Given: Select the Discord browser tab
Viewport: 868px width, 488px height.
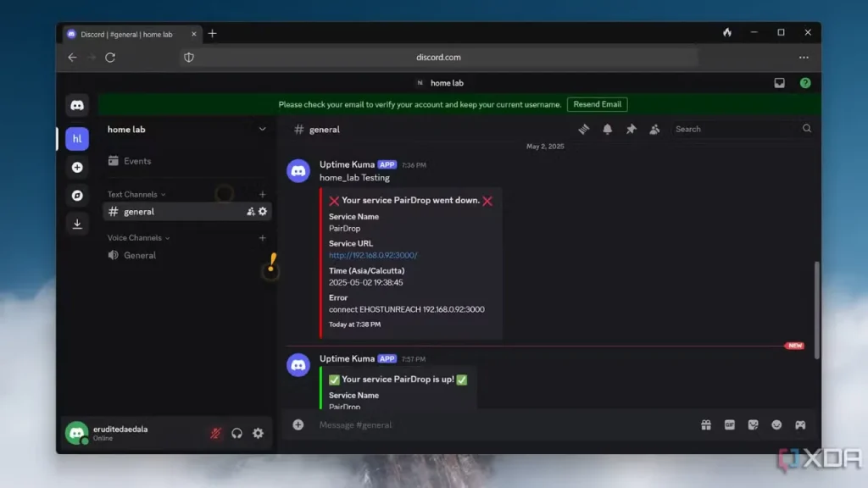Looking at the screenshot, I should click(x=129, y=34).
